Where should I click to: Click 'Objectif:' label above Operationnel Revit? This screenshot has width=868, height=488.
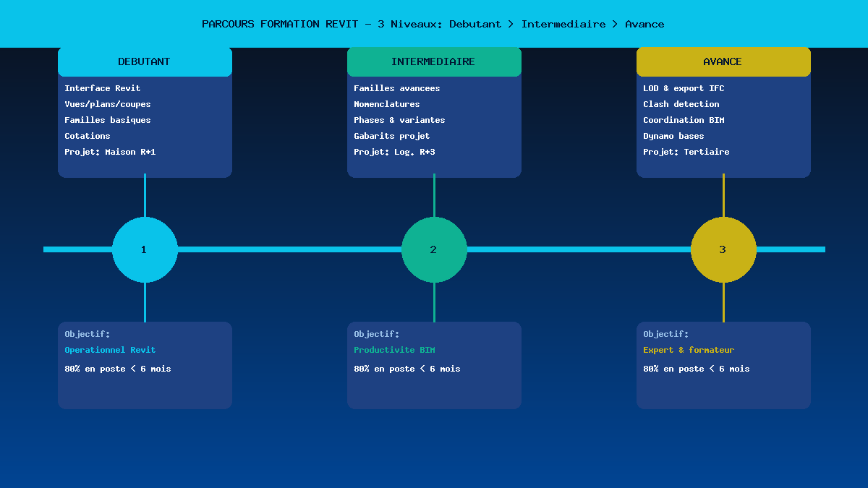pos(88,334)
